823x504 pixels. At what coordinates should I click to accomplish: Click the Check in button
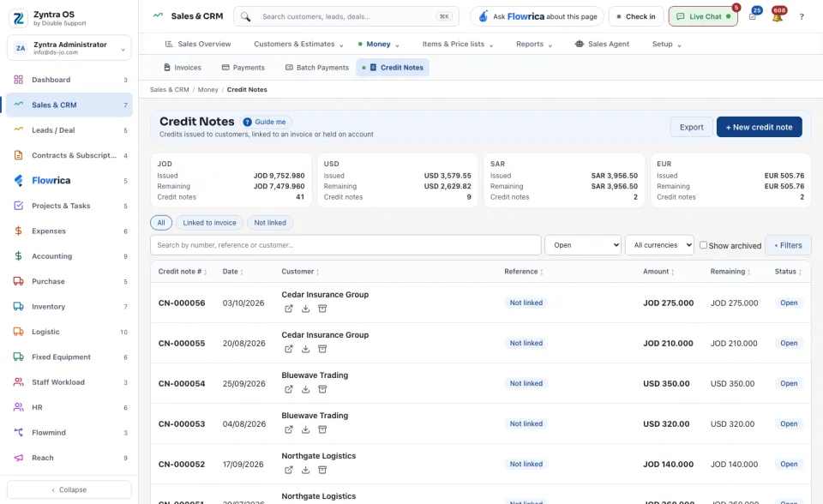pos(635,16)
